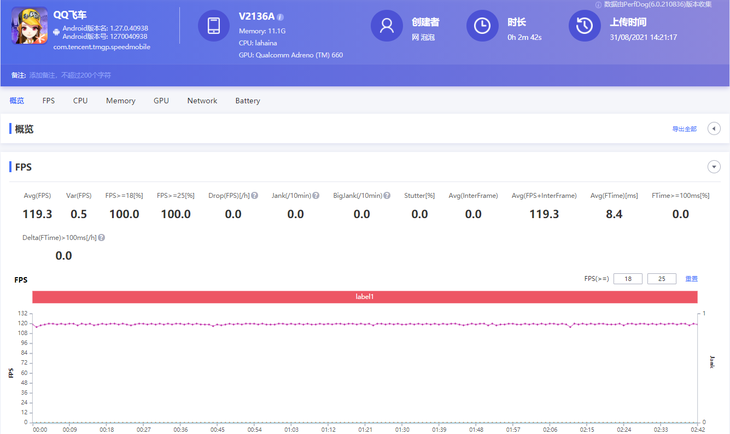Viewport: 730px width, 434px height.
Task: Click help icon next to Drop(FPS)
Action: tap(255, 196)
